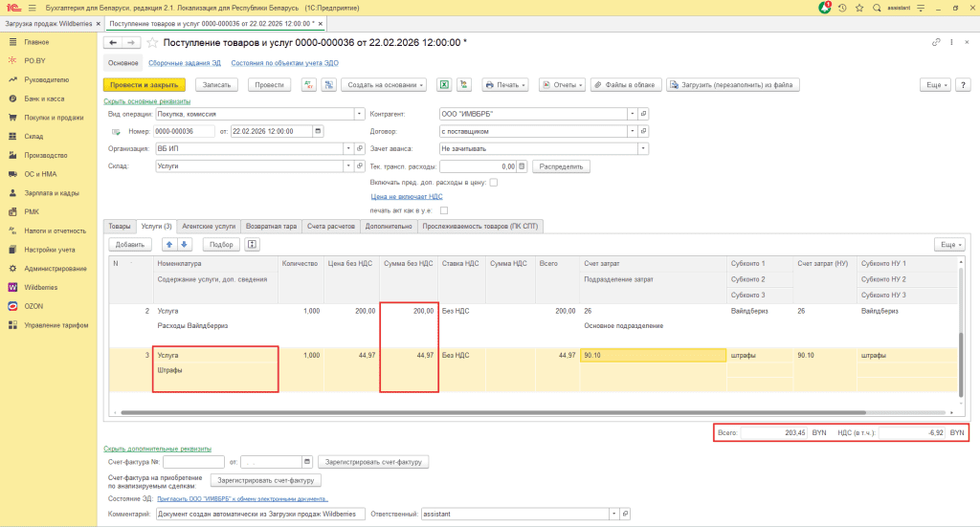
Task: Click the Dt/Kt postings icon
Action: [308, 84]
